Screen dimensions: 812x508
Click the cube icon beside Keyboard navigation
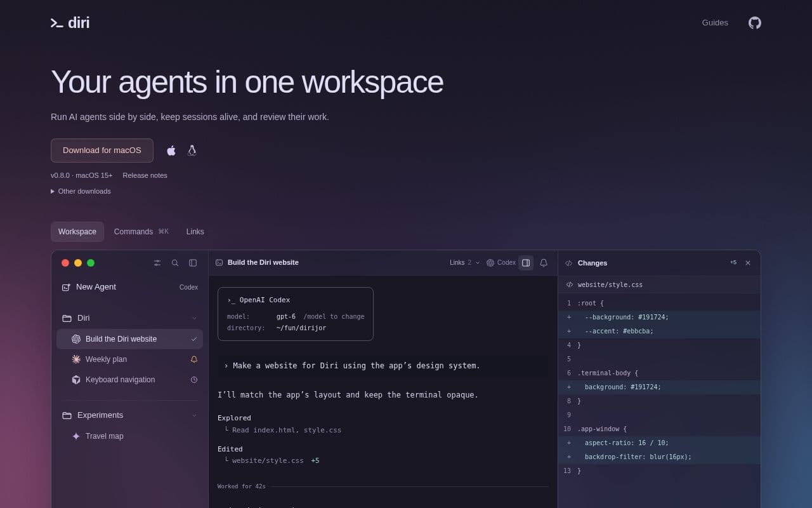(x=76, y=380)
